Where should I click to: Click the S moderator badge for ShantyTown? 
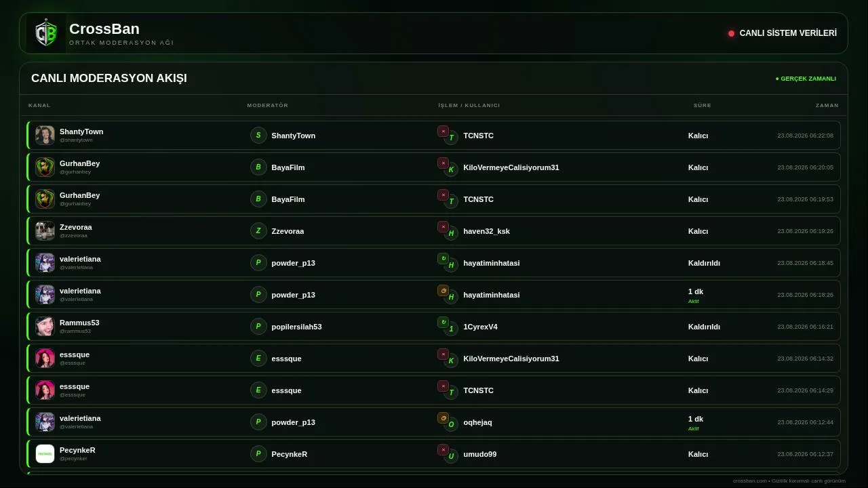click(x=258, y=135)
